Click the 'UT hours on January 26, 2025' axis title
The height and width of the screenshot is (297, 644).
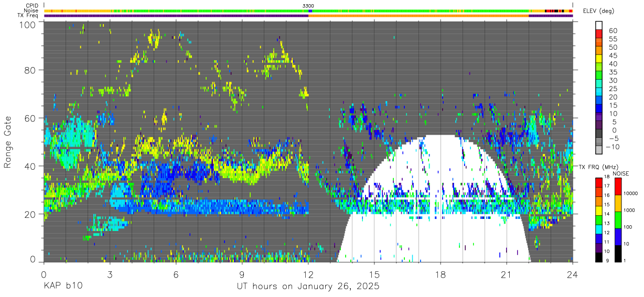308,287
